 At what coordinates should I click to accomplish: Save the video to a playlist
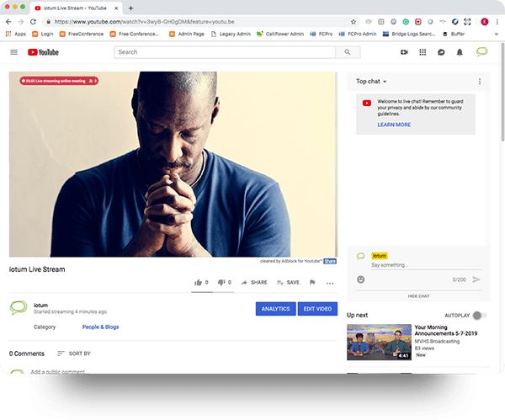(x=288, y=283)
